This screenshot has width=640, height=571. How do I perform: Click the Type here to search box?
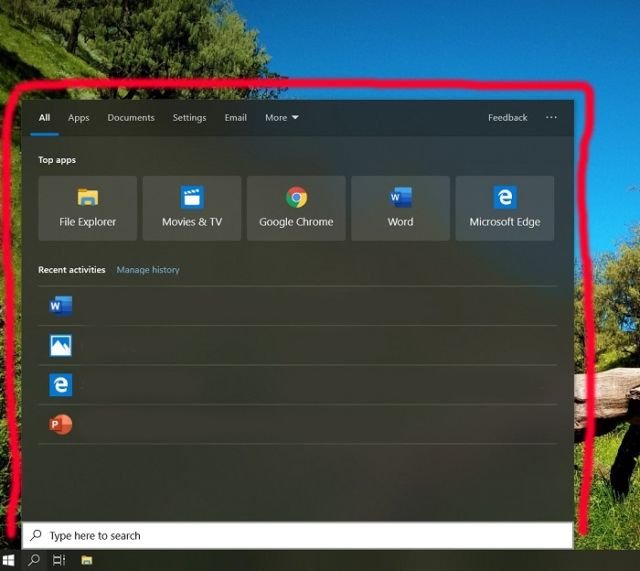(298, 535)
